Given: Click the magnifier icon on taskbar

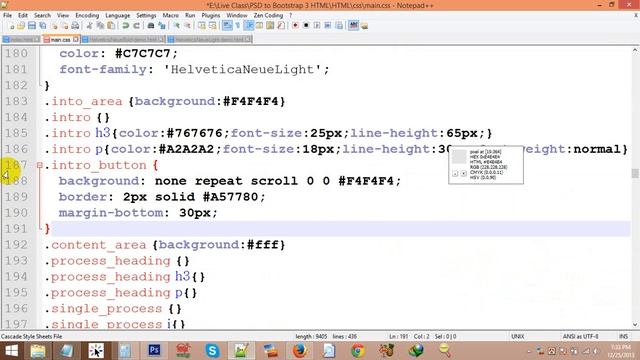Looking at the screenshot, I should pos(445,351).
